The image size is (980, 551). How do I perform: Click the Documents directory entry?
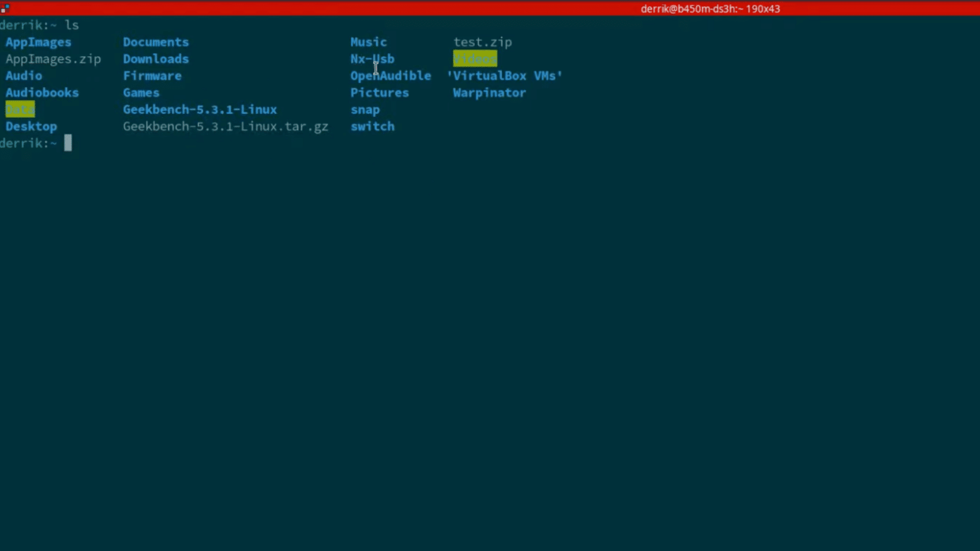tap(156, 42)
